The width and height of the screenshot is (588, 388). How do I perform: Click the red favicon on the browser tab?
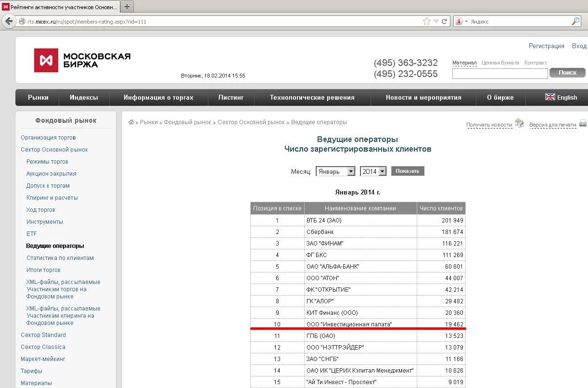tap(6, 7)
